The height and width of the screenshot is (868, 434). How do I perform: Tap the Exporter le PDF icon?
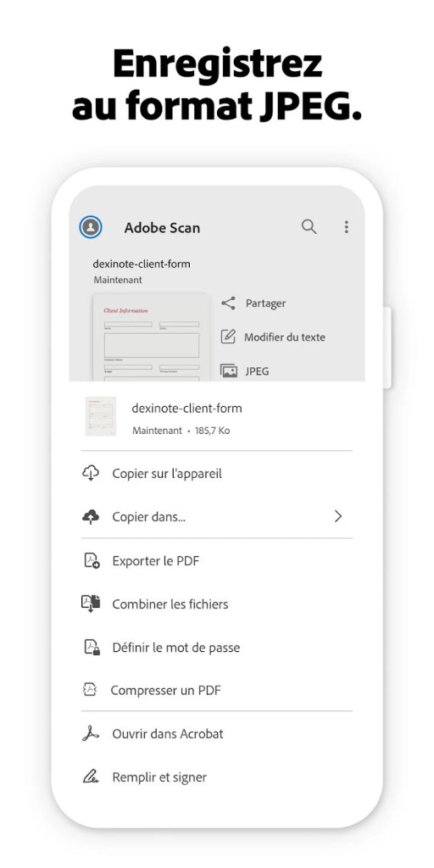[92, 561]
